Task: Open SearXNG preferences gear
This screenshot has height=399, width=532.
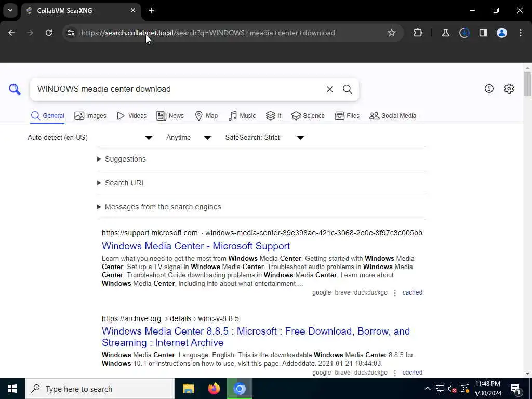Action: pos(509,89)
